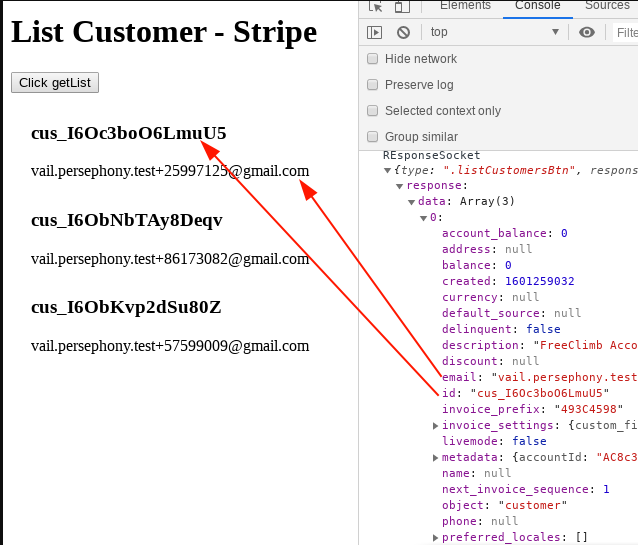
Task: Collapse the response object node
Action: pyautogui.click(x=399, y=186)
